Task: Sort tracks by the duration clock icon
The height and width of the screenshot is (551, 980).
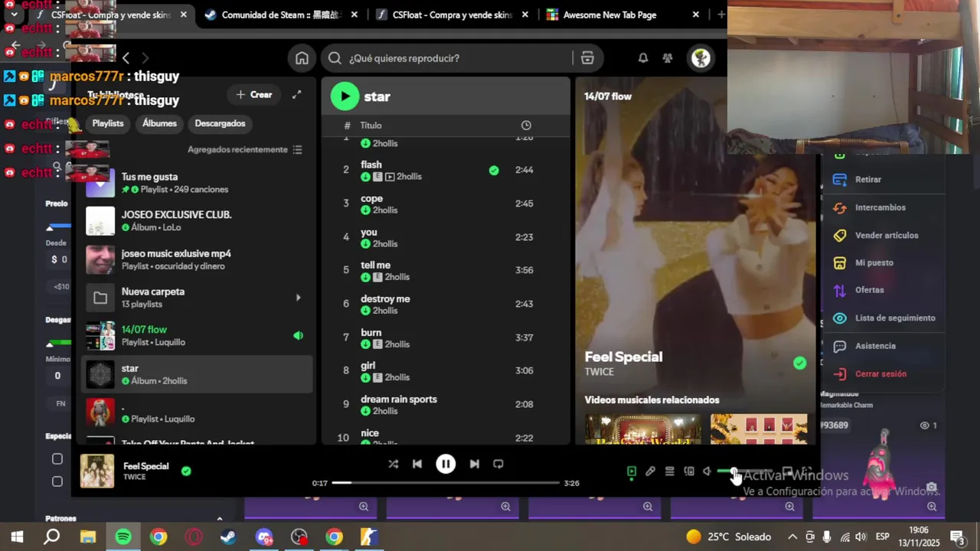Action: pyautogui.click(x=526, y=126)
